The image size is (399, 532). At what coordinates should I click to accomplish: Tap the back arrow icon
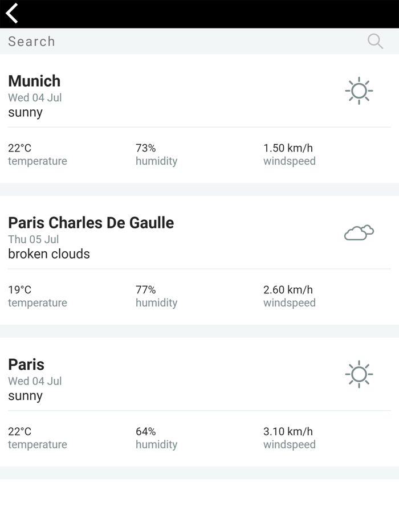(13, 13)
